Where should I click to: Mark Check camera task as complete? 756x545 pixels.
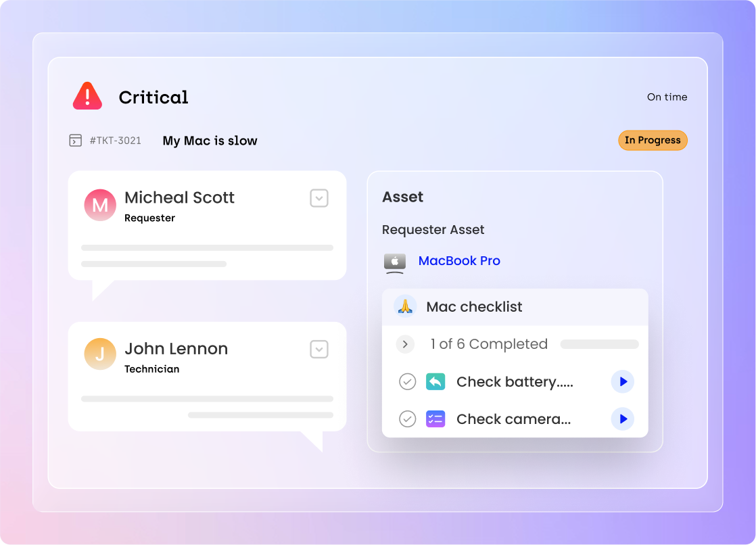407,419
